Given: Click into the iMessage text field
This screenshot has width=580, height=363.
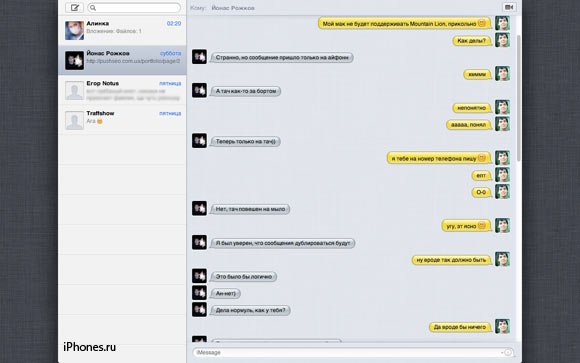Looking at the screenshot, I should 353,353.
